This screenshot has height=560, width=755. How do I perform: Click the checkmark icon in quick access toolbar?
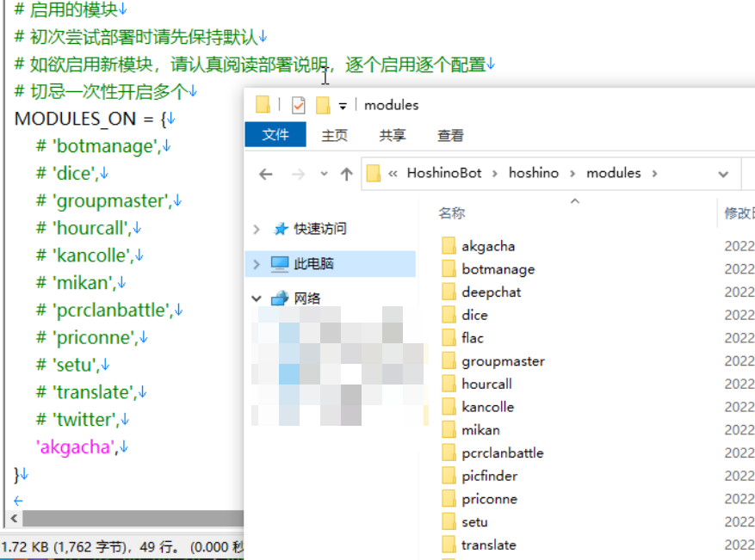coord(297,105)
